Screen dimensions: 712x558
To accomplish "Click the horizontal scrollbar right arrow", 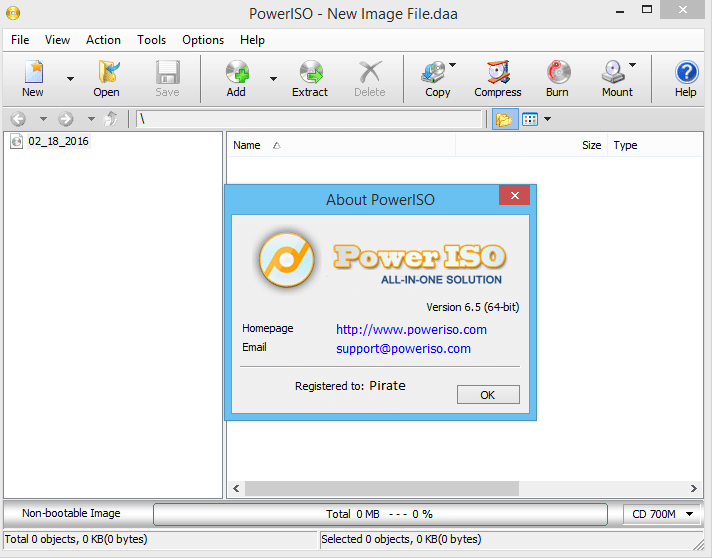I will (x=693, y=489).
